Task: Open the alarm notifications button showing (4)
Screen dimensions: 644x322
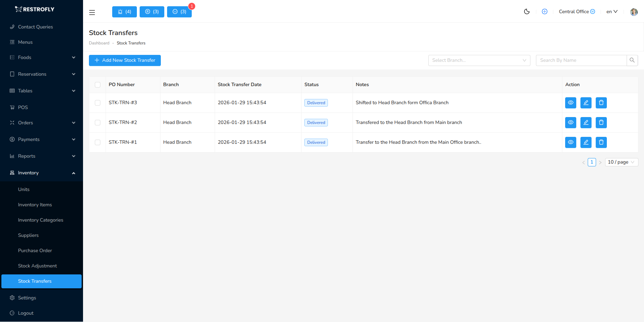Action: (x=124, y=11)
